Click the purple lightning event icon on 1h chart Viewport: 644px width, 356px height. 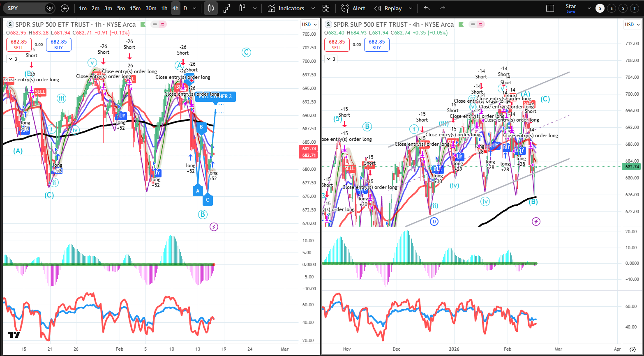pyautogui.click(x=214, y=227)
